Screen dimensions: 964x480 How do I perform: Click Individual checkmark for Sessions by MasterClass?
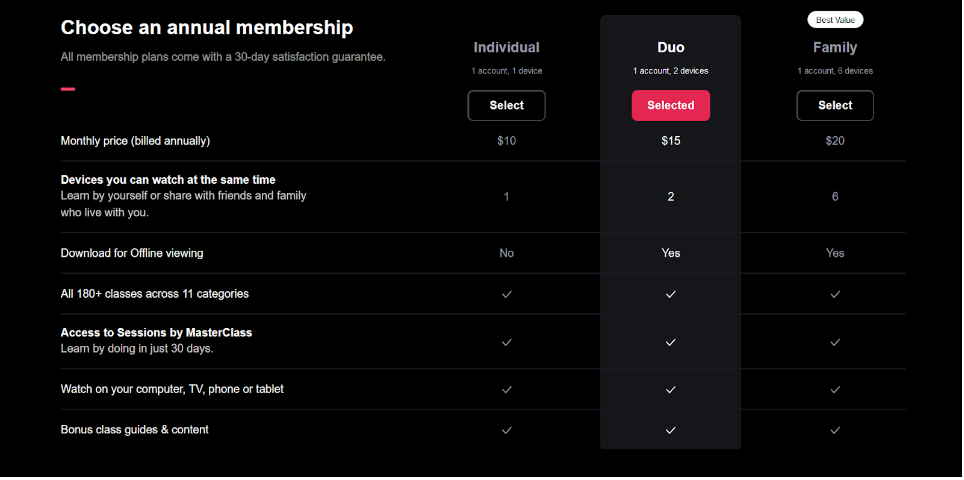507,342
